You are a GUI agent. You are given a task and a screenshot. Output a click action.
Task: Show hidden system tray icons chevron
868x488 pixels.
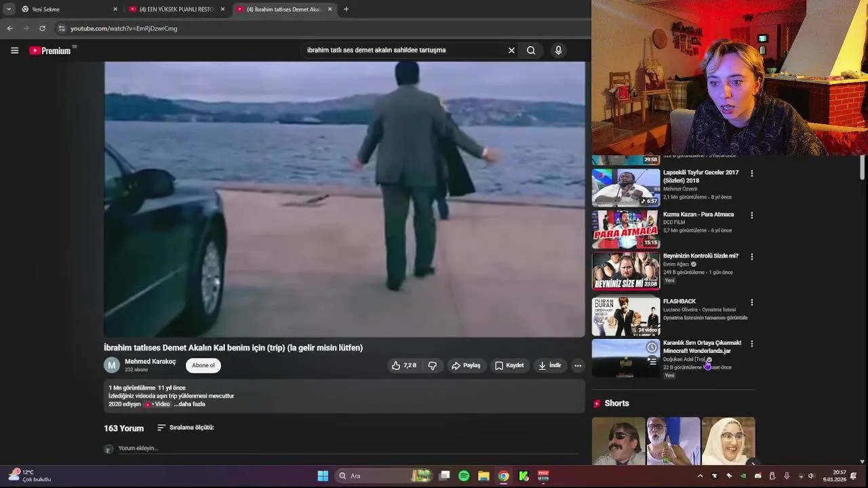[x=700, y=476]
